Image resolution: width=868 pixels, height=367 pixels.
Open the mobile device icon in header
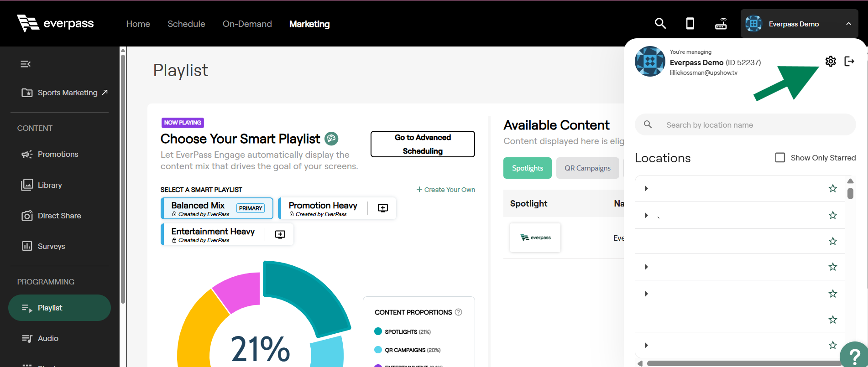pos(690,23)
